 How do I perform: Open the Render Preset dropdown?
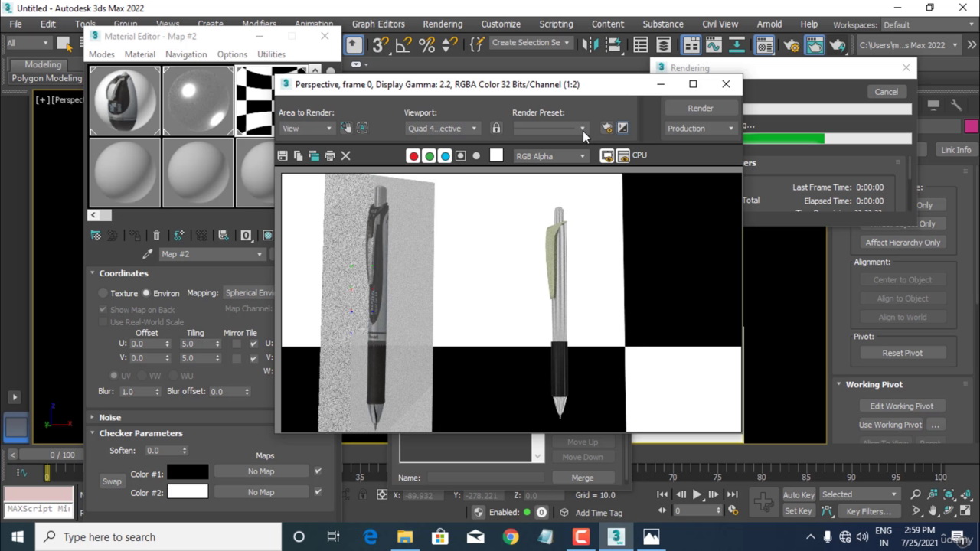(x=550, y=129)
